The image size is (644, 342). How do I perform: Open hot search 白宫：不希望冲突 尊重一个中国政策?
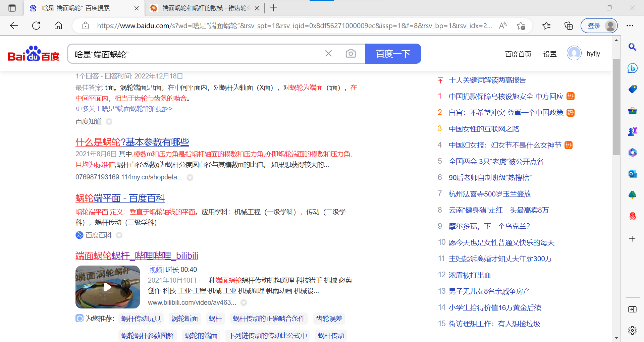coord(506,113)
